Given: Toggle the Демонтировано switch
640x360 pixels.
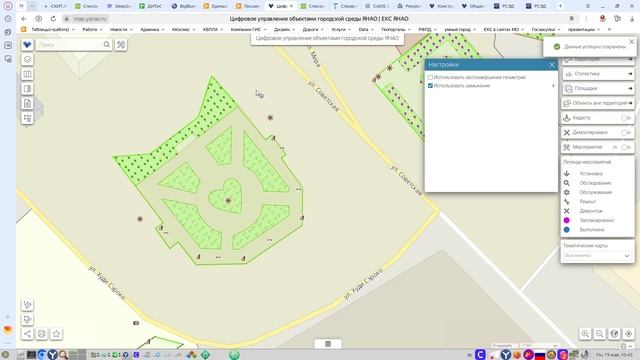Looking at the screenshot, I should click(x=625, y=133).
